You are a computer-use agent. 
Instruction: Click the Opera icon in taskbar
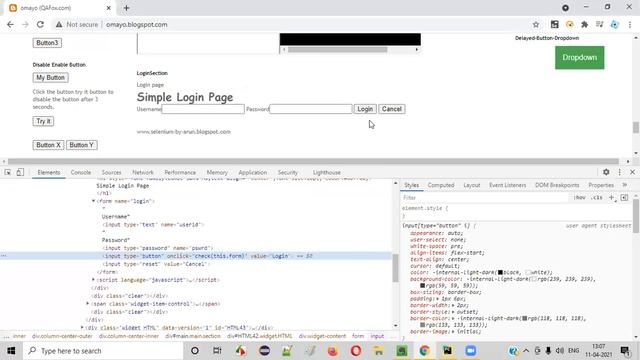[x=356, y=351]
